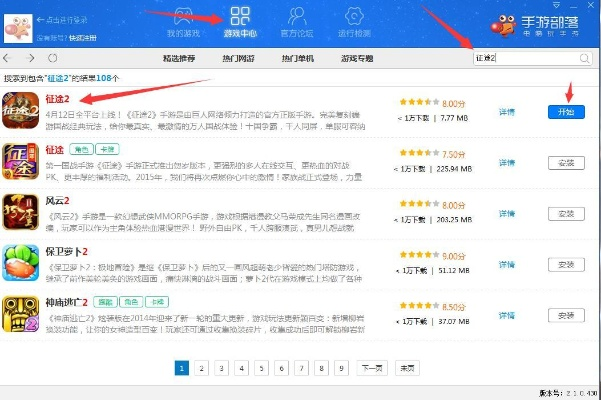Go to results page 4
This screenshot has width=601, height=400.
[241, 368]
